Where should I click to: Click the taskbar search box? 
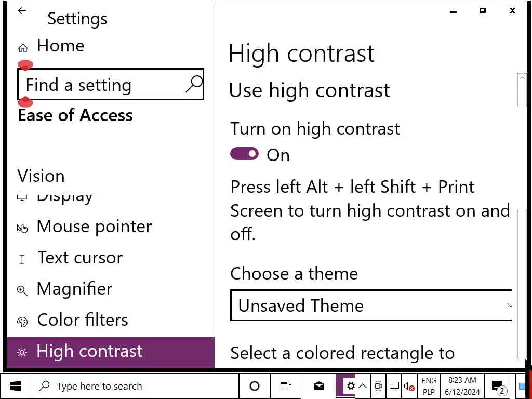[135, 386]
